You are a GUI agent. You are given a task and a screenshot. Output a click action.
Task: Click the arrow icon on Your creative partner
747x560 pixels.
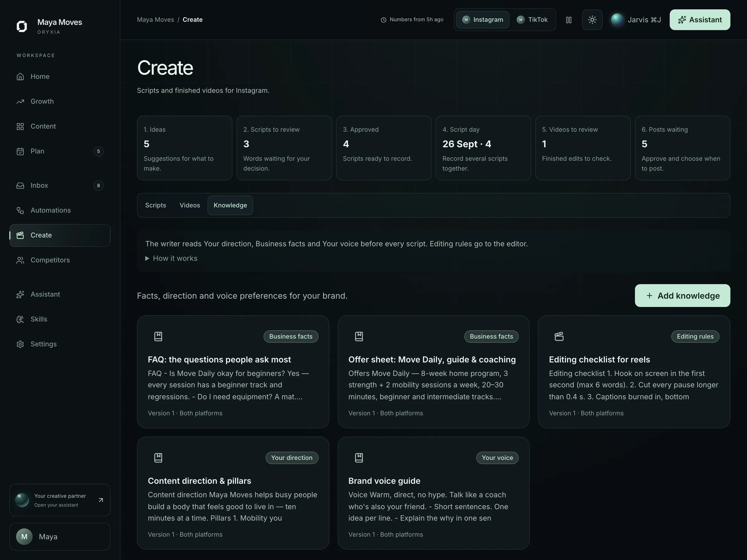pyautogui.click(x=101, y=500)
